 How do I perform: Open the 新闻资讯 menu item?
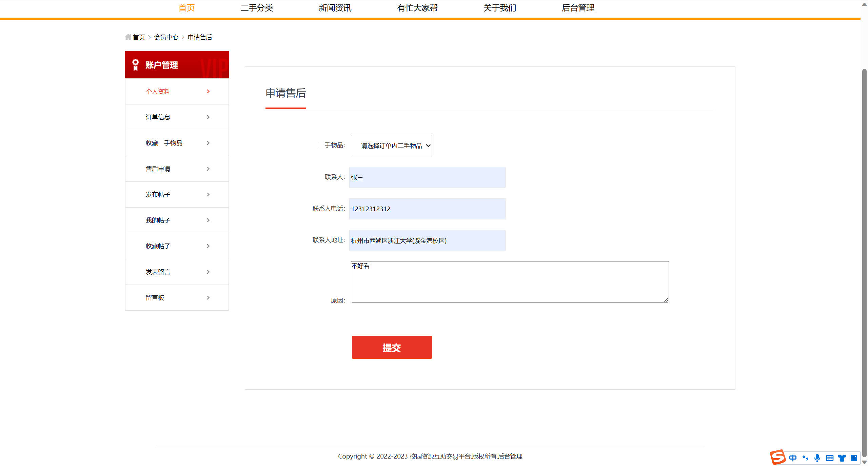pyautogui.click(x=335, y=7)
